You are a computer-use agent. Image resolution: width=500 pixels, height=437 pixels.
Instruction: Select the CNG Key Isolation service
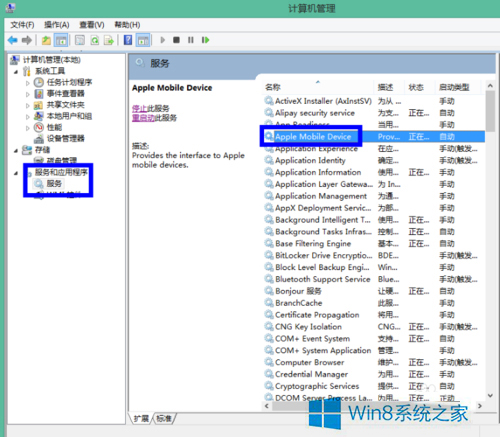[308, 327]
